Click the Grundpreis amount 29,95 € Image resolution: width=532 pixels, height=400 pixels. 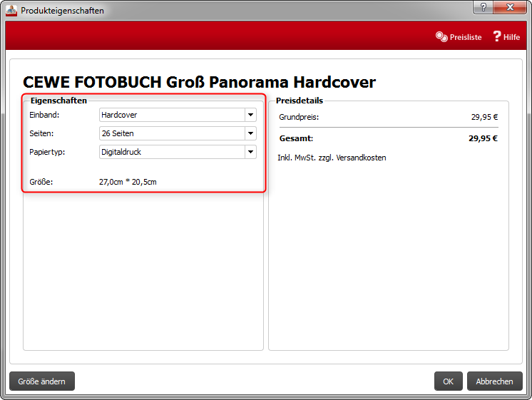[484, 117]
